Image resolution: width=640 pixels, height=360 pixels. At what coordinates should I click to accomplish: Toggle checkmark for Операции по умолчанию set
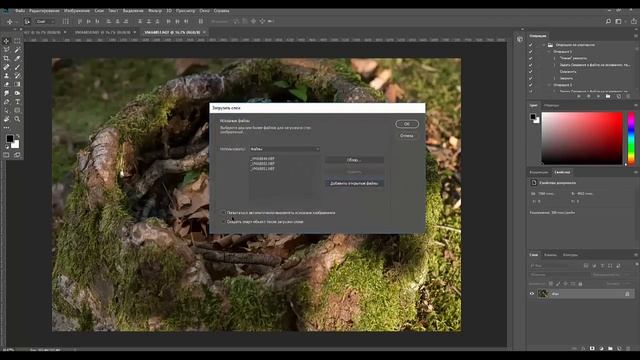531,45
